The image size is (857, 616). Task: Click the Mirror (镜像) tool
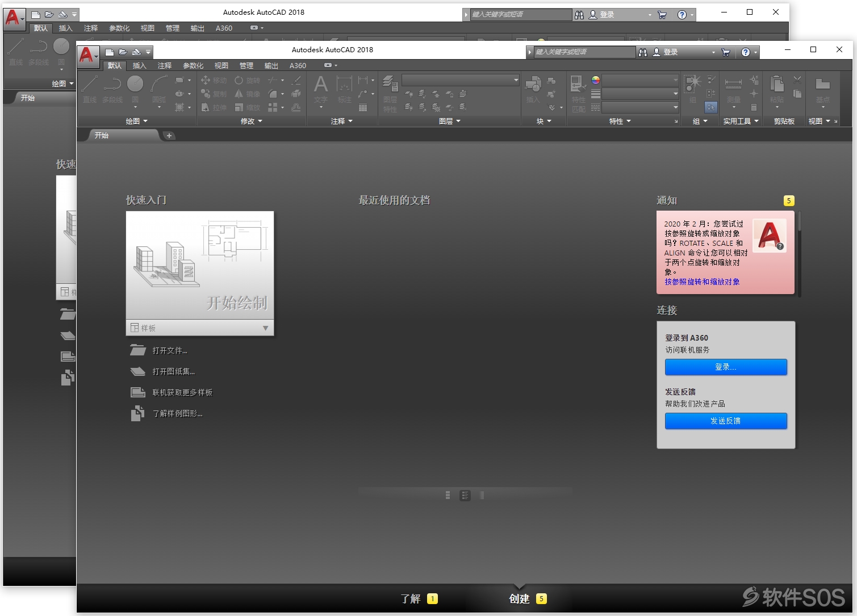point(247,94)
